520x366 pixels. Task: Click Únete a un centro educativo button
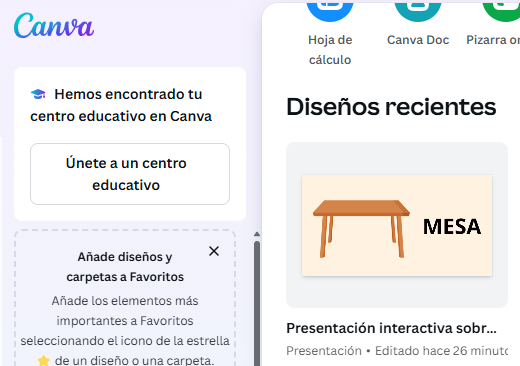pos(130,174)
